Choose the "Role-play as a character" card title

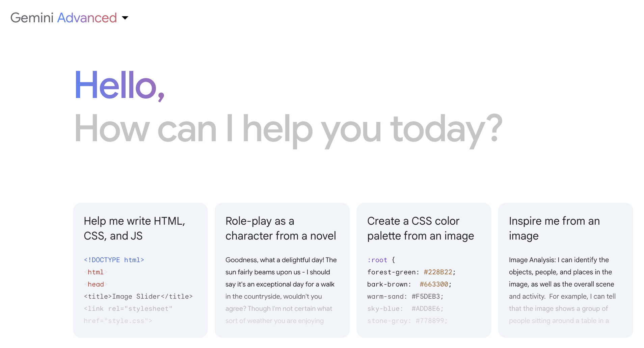point(280,228)
